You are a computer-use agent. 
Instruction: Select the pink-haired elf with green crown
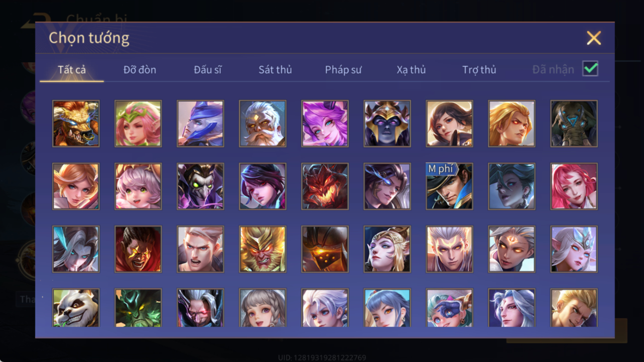pos(138,124)
